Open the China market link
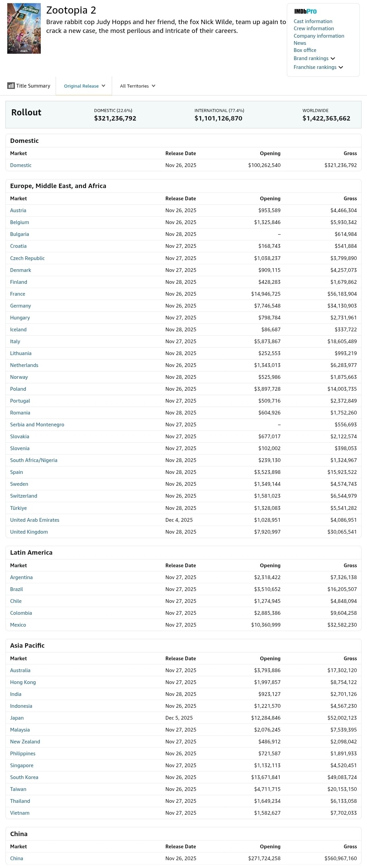Image resolution: width=367 pixels, height=868 pixels. [17, 858]
